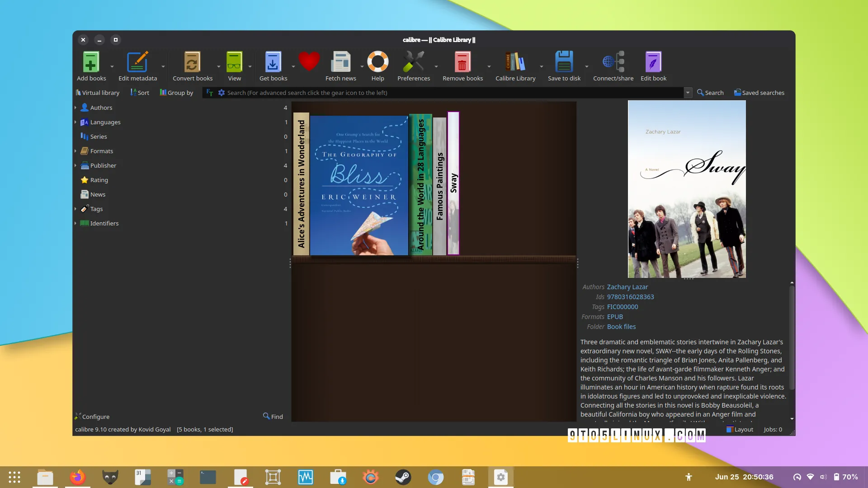Open Book files folder link
This screenshot has height=488, width=868.
coord(621,327)
